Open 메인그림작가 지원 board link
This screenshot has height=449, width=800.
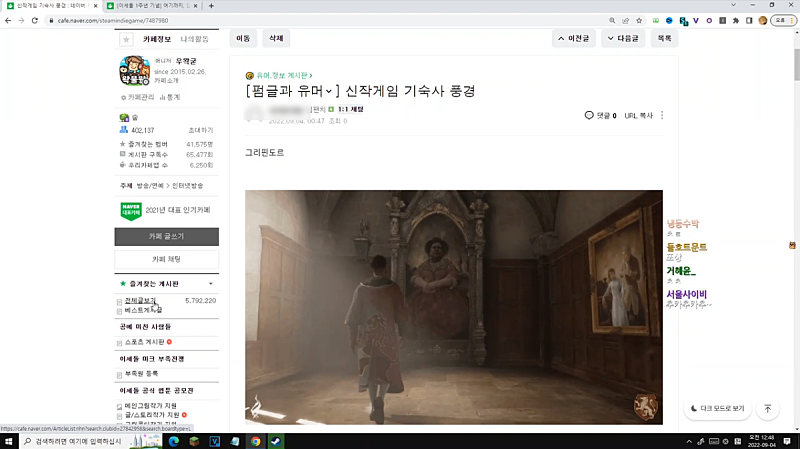pos(151,406)
